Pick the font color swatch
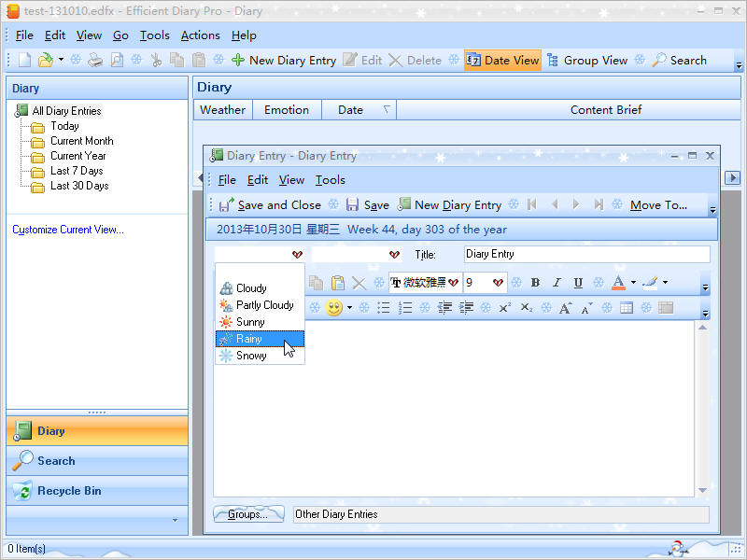The width and height of the screenshot is (747, 560). pos(618,283)
